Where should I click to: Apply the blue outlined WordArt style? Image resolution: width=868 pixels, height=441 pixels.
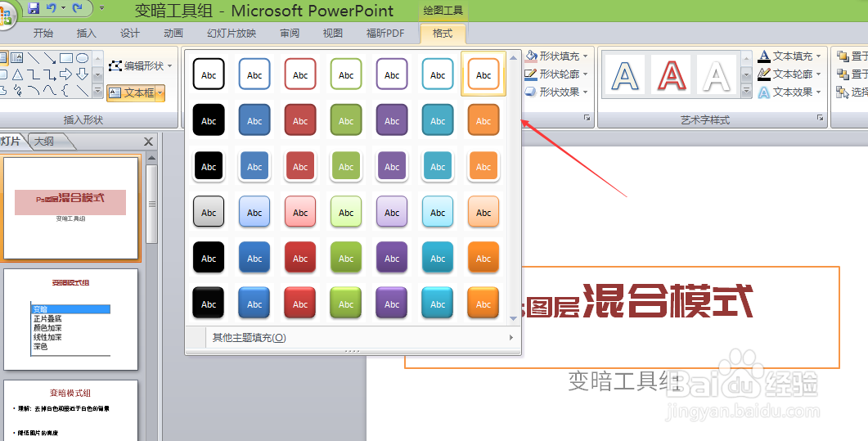pyautogui.click(x=624, y=74)
